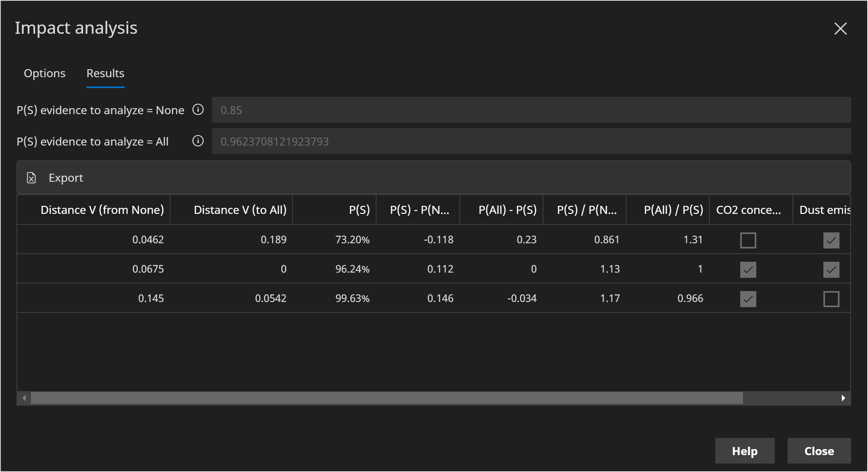Uncheck Dust emission box in second row

831,270
